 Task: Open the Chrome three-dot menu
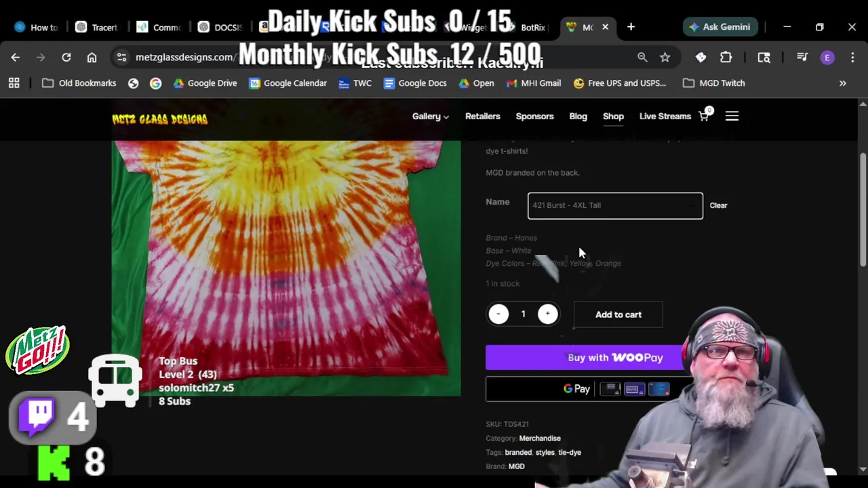pyautogui.click(x=852, y=58)
